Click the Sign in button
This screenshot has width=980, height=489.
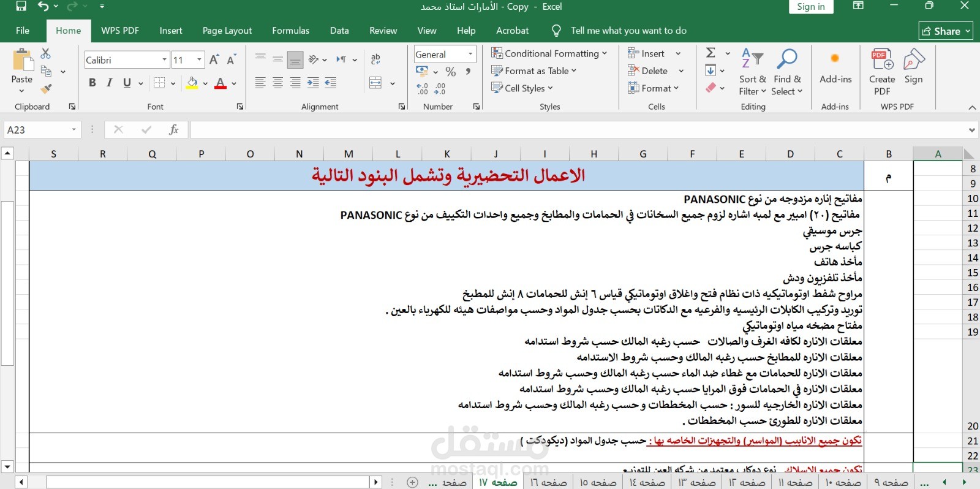coord(811,7)
